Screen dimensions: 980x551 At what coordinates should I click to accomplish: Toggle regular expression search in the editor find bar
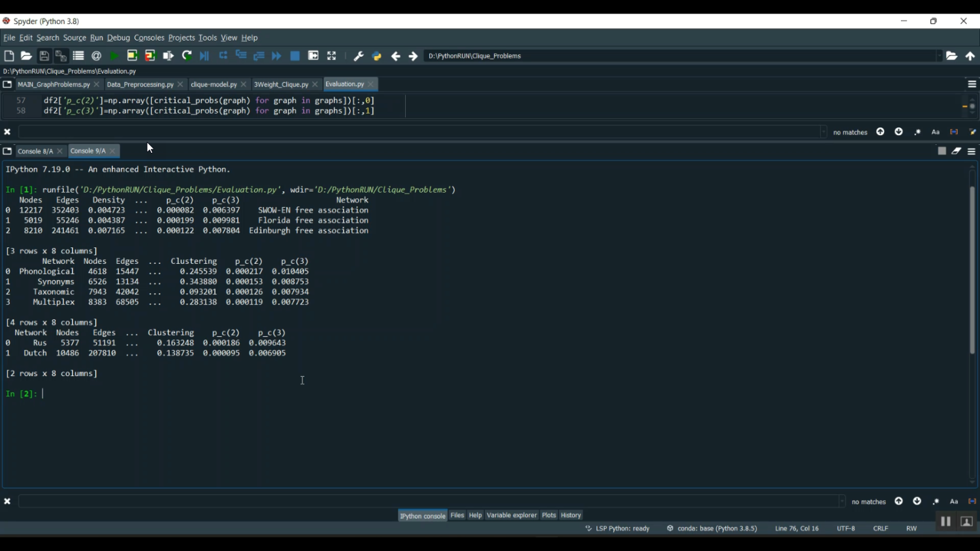tap(917, 132)
